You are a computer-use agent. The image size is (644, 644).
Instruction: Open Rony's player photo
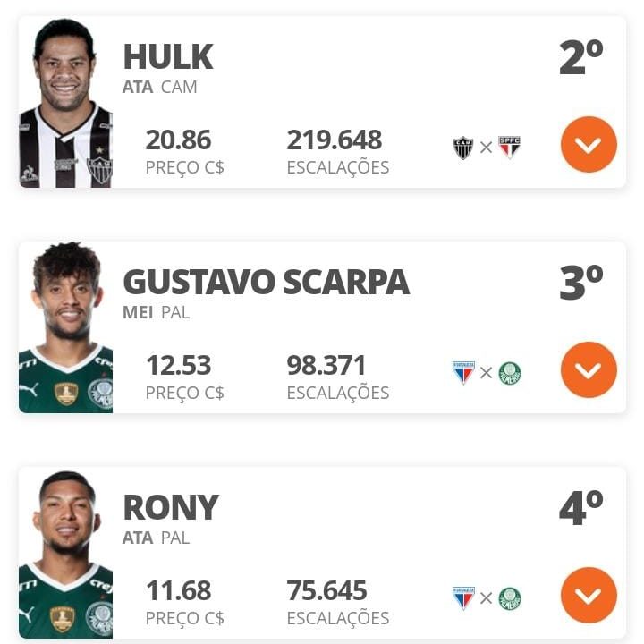[x=65, y=554]
